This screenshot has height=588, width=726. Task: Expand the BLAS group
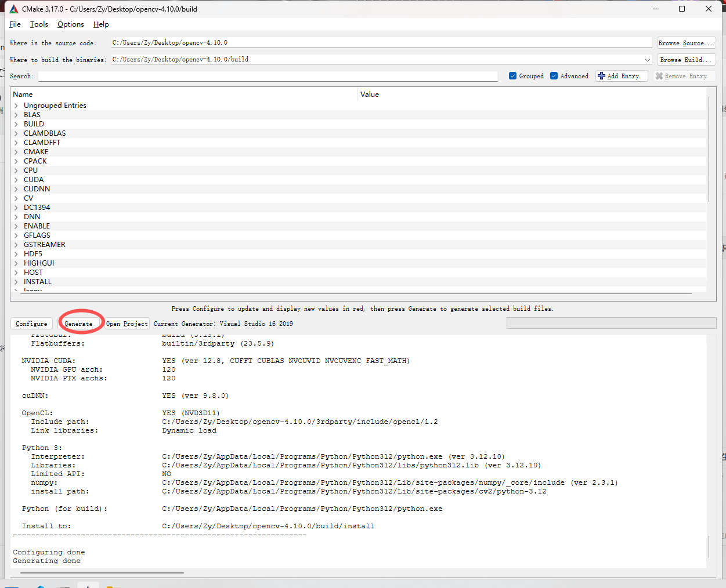(x=16, y=115)
